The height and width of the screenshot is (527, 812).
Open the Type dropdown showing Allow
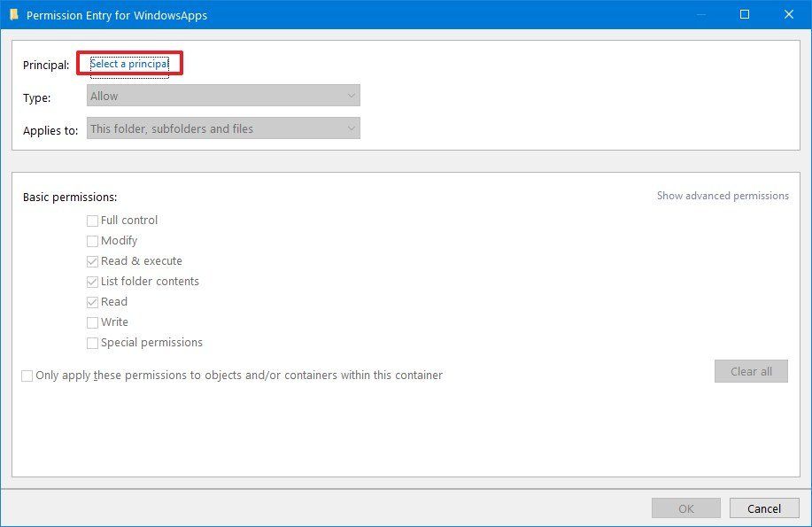pyautogui.click(x=222, y=95)
